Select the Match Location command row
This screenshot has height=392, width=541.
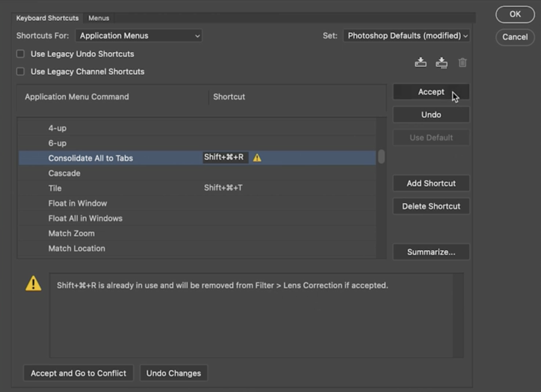(x=197, y=249)
